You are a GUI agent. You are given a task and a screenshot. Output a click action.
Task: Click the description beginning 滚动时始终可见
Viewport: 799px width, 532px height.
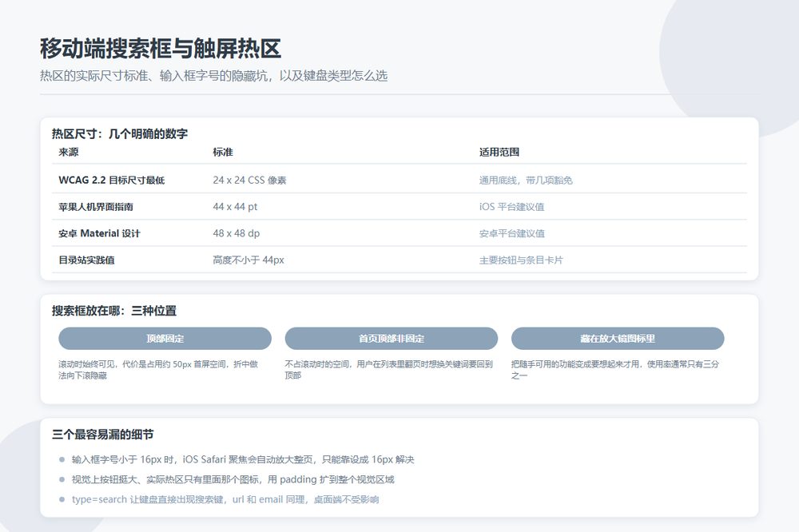[x=158, y=369]
